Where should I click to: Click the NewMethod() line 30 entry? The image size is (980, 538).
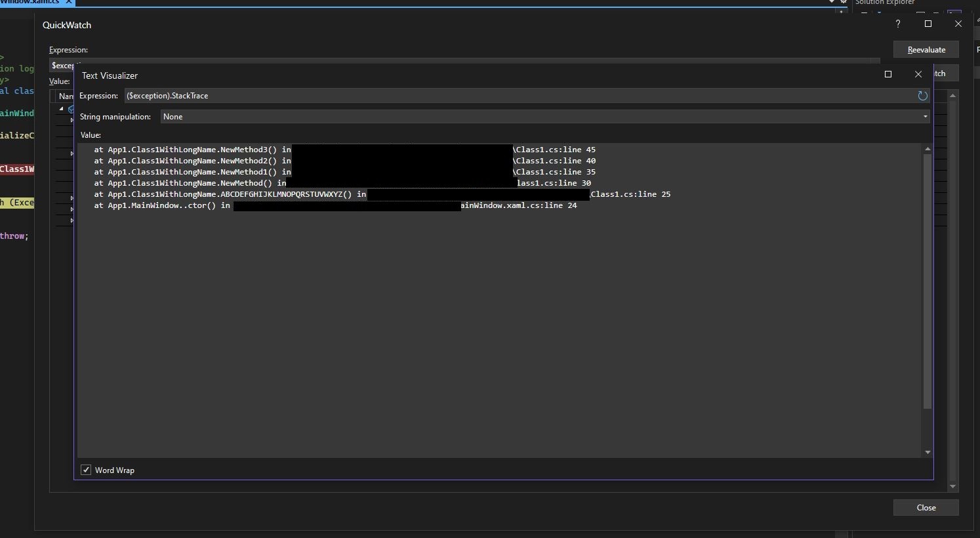pyautogui.click(x=342, y=183)
